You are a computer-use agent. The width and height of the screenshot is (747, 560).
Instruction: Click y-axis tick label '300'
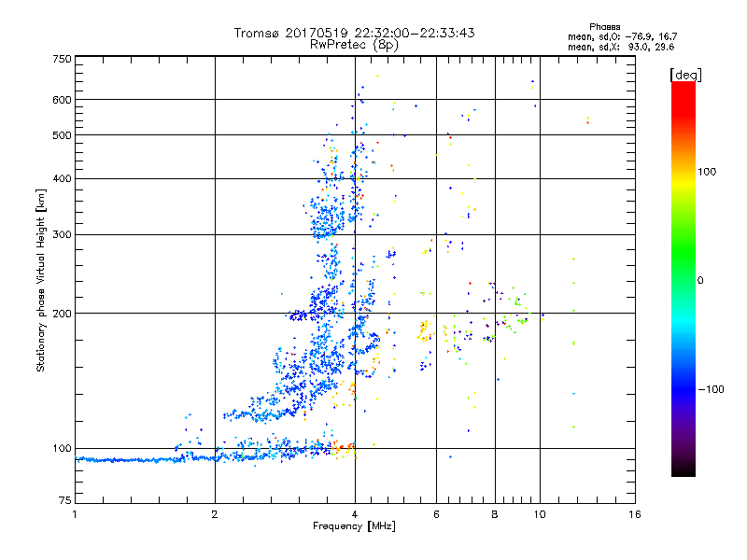tap(62, 235)
